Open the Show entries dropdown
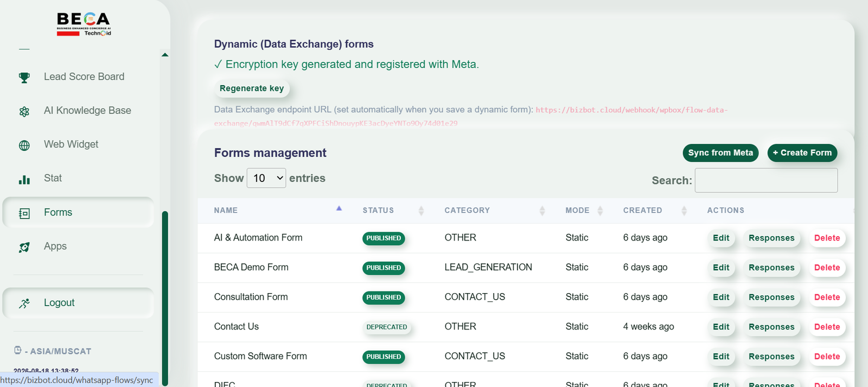Image resolution: width=868 pixels, height=387 pixels. [266, 178]
